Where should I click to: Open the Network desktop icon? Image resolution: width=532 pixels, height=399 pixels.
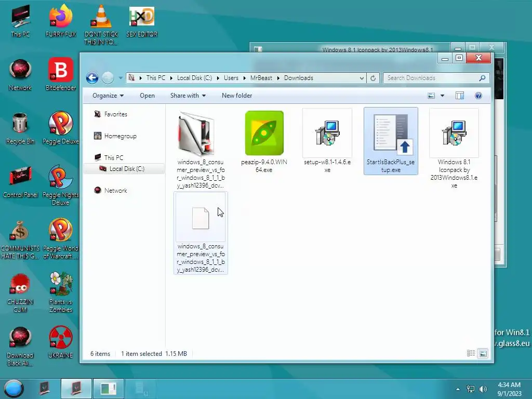click(20, 75)
